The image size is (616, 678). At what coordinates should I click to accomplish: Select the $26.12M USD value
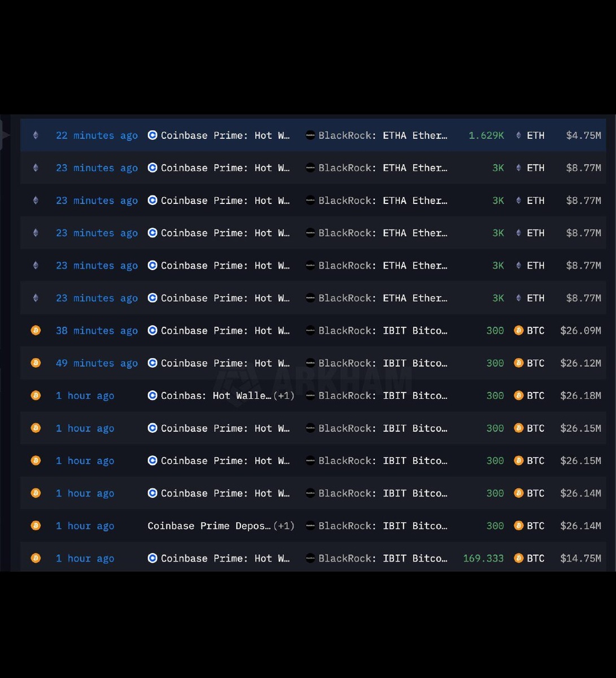click(x=580, y=363)
